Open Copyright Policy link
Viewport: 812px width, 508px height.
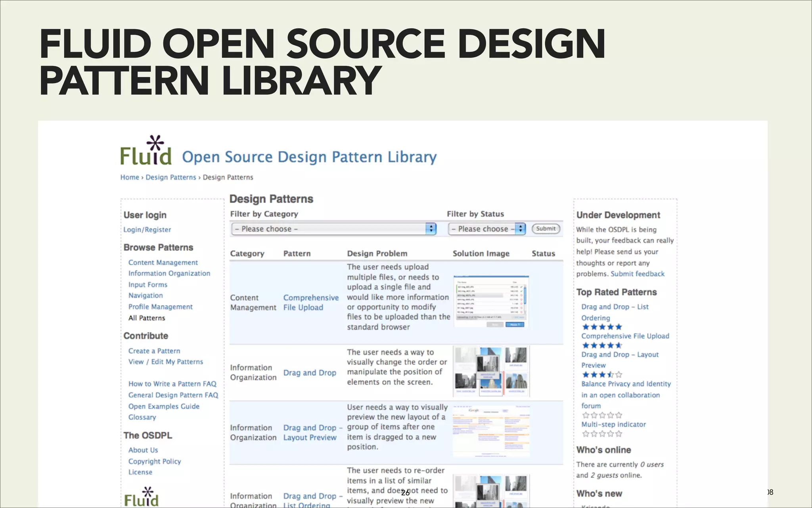(155, 462)
